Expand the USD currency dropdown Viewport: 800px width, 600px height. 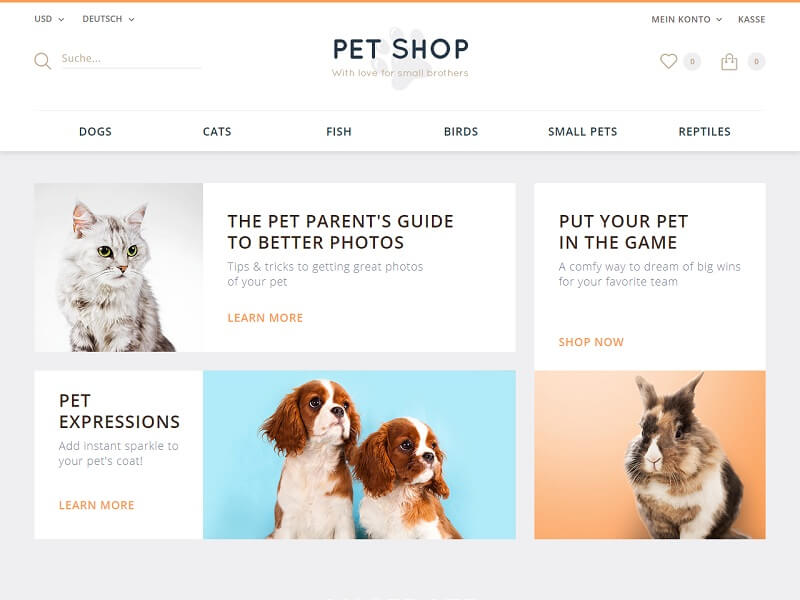pyautogui.click(x=49, y=19)
